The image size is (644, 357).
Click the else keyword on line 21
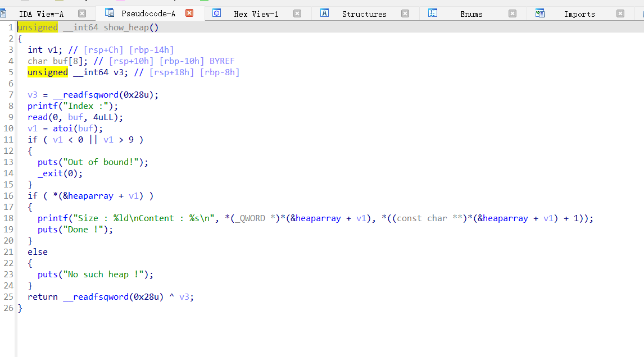[38, 252]
